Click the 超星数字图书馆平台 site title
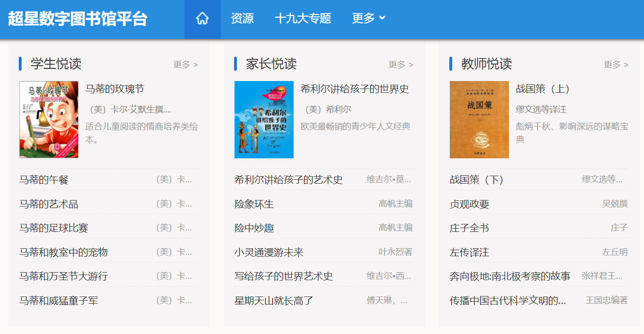644x334 pixels. coord(78,19)
